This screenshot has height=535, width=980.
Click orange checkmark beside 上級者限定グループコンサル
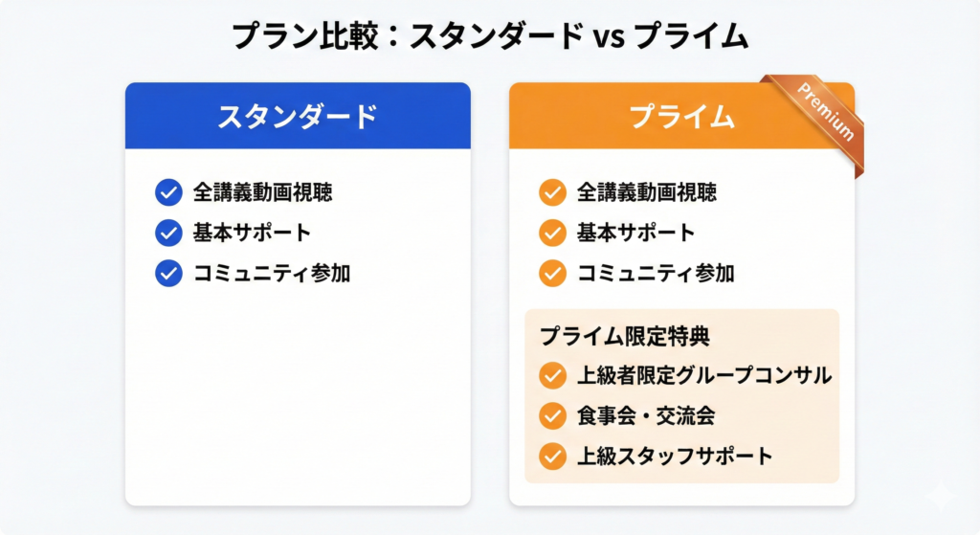(x=552, y=375)
